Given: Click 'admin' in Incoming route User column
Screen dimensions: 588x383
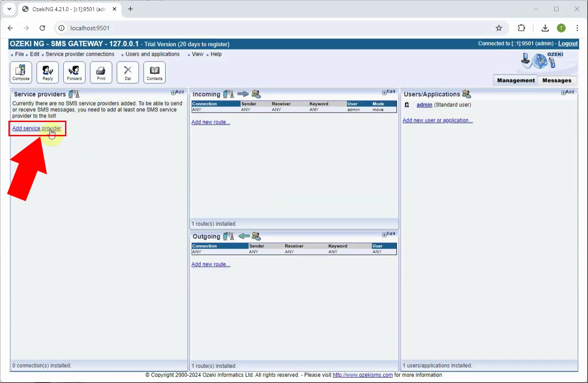Looking at the screenshot, I should click(x=354, y=110).
